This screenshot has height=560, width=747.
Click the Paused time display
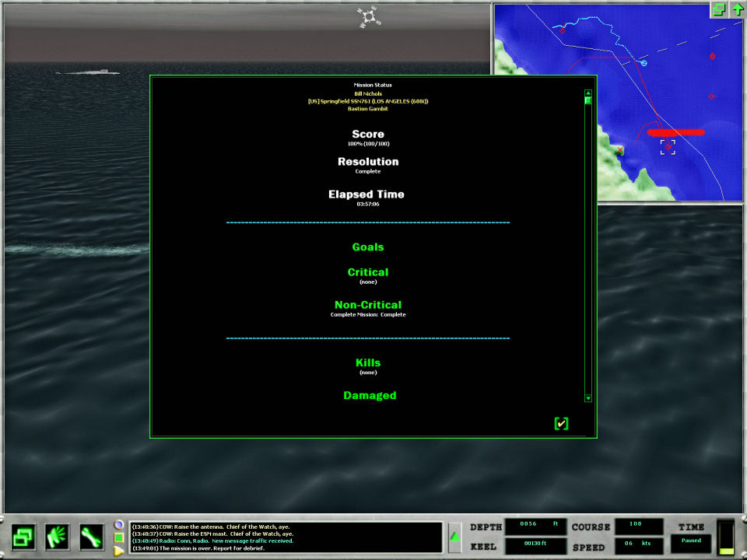pos(691,541)
